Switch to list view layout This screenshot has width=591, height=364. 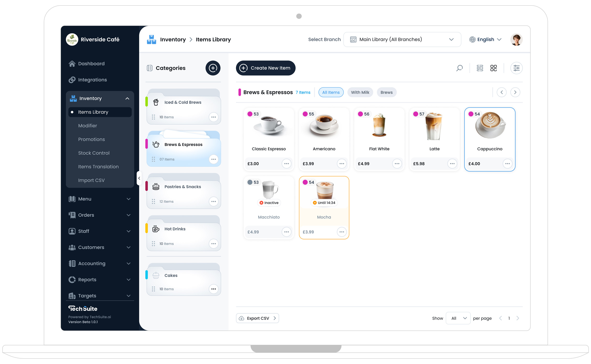click(480, 68)
